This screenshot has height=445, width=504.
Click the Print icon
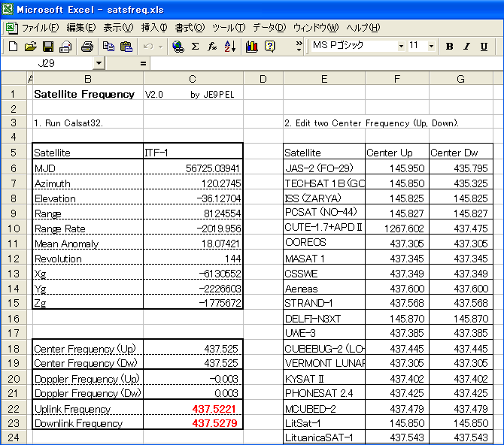87,47
